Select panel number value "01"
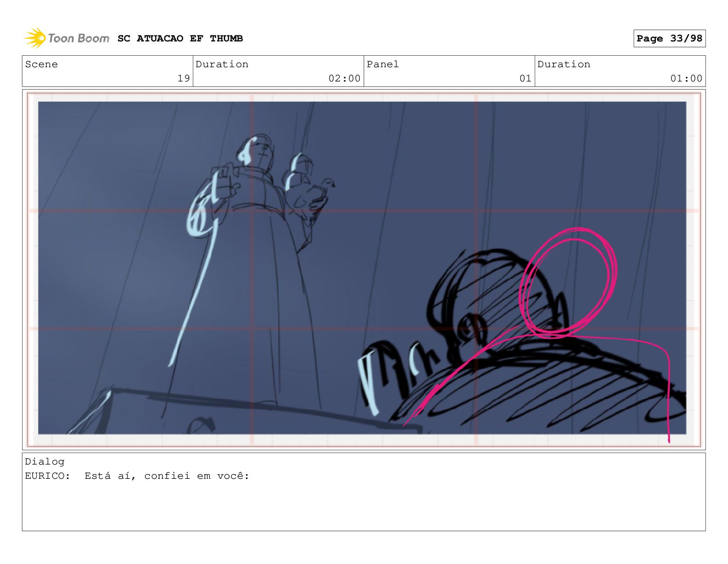Screen dimensions: 728x564 (526, 78)
